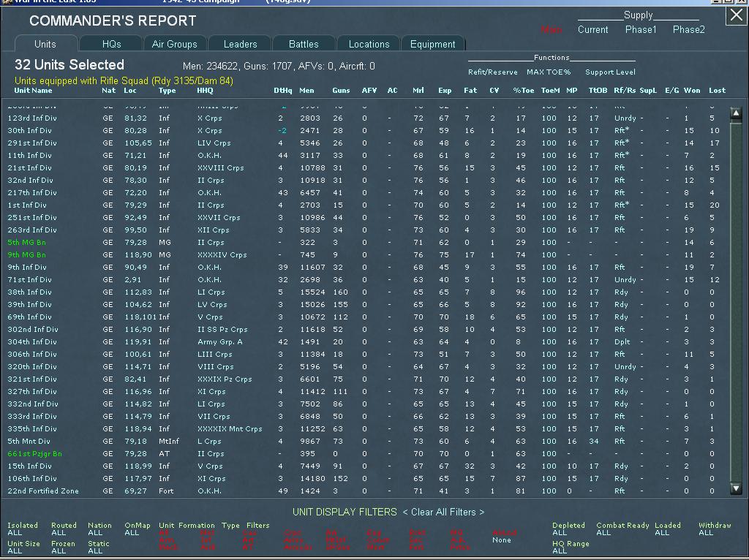This screenshot has width=749, height=560.
Task: Sort by the Fat column header
Action: [470, 90]
